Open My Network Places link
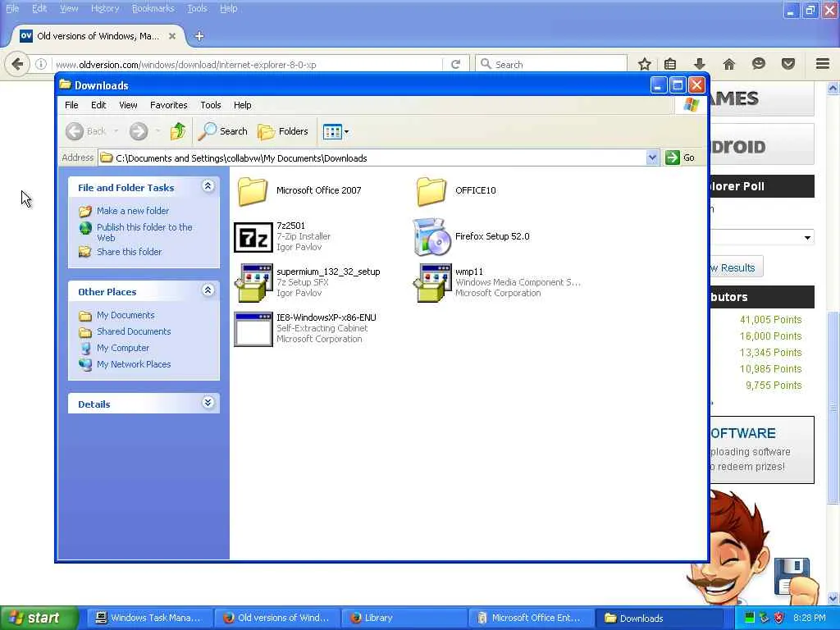The width and height of the screenshot is (840, 630). point(134,364)
